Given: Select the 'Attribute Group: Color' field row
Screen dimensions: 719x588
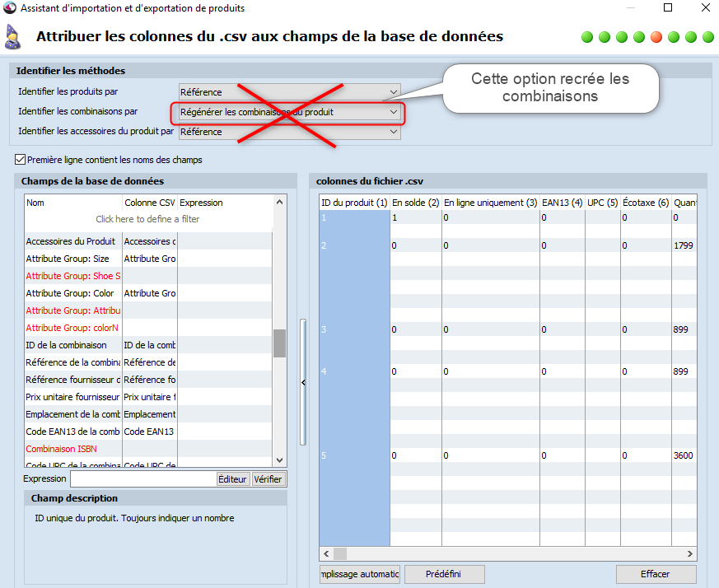Looking at the screenshot, I should coord(148,293).
